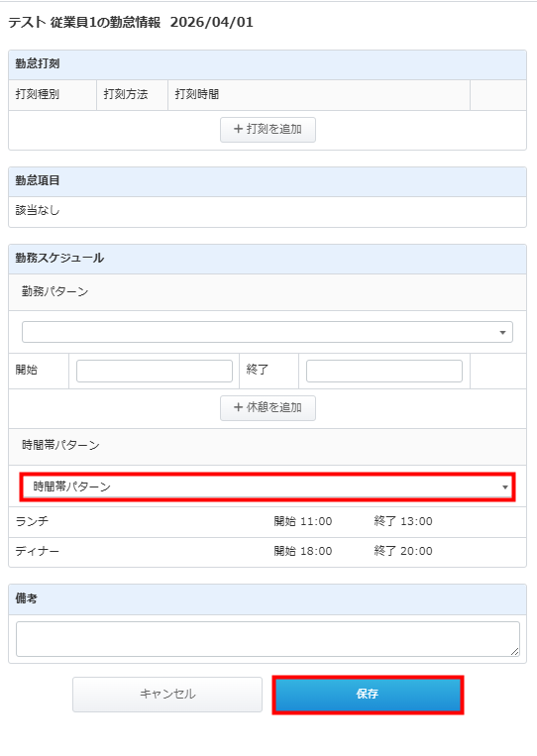This screenshot has height=756, width=537.
Task: Click the 休憩を追加 button
Action: pos(268,408)
